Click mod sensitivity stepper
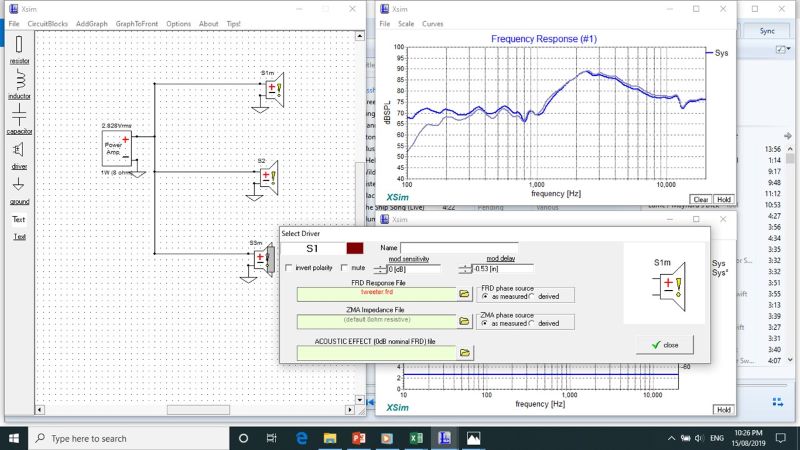The height and width of the screenshot is (450, 800). point(380,269)
